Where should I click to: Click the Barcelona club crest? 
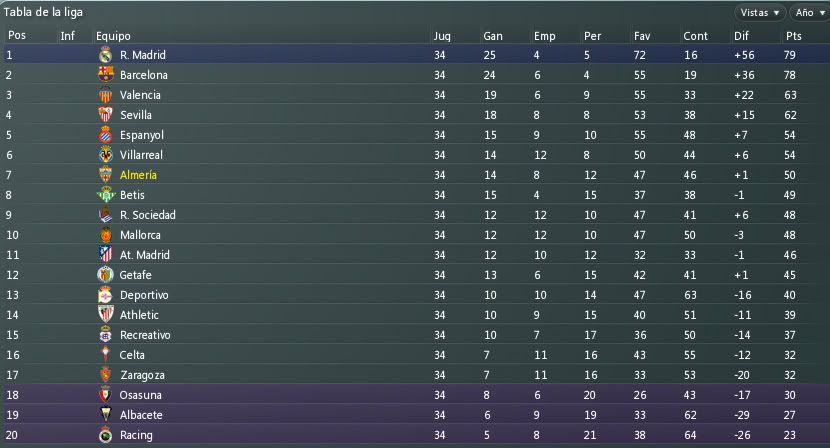coord(105,75)
